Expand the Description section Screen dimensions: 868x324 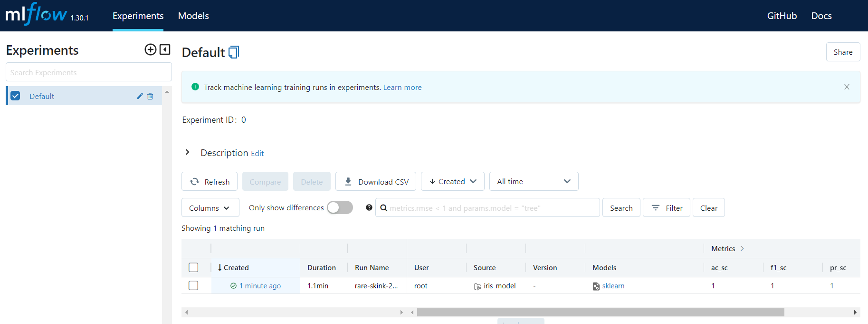tap(187, 152)
